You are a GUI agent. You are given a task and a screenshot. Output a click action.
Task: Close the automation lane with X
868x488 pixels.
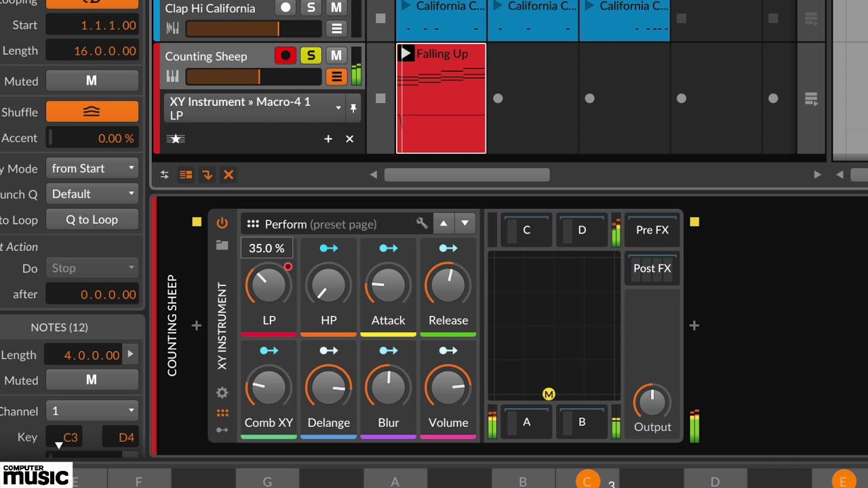(350, 139)
